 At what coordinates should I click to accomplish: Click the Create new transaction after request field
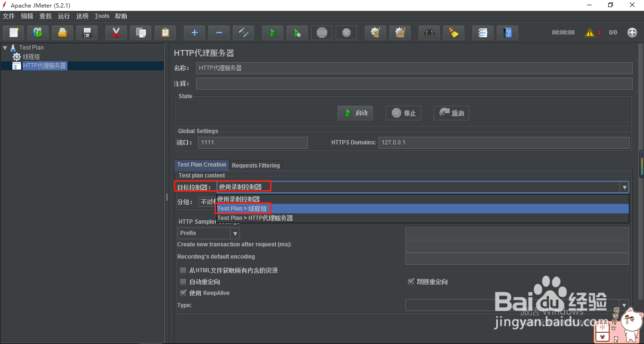517,246
